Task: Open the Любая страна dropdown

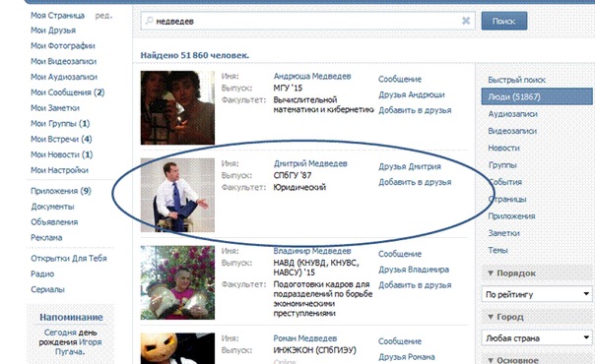Action: tap(538, 337)
